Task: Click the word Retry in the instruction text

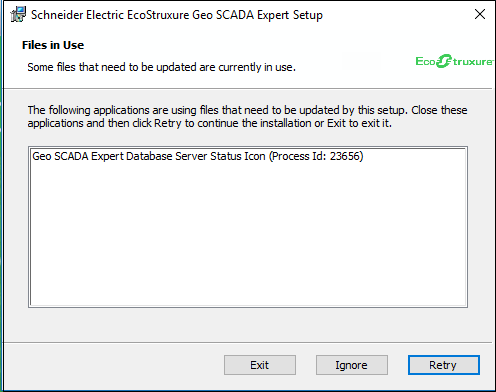Action: click(x=168, y=123)
